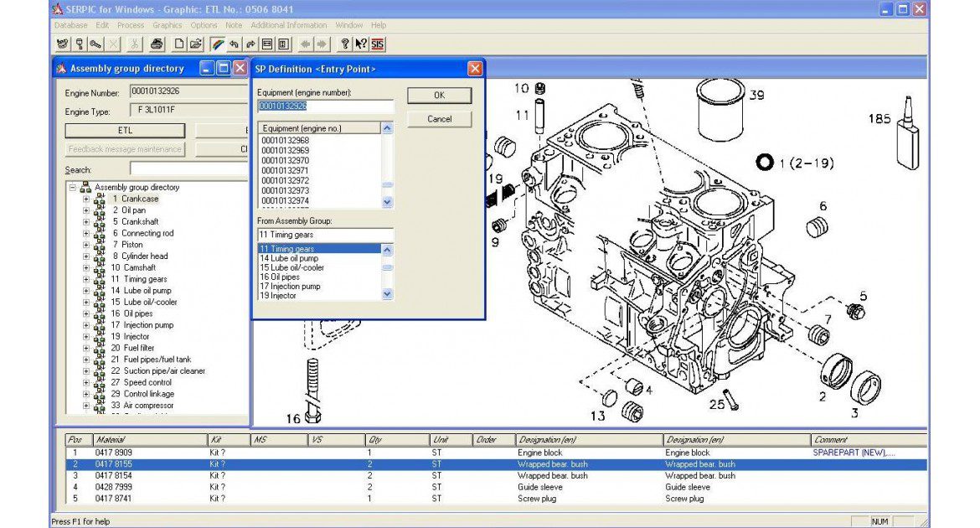This screenshot has width=980, height=528.
Task: Select part row 0417 8154 in table
Action: coord(113,475)
